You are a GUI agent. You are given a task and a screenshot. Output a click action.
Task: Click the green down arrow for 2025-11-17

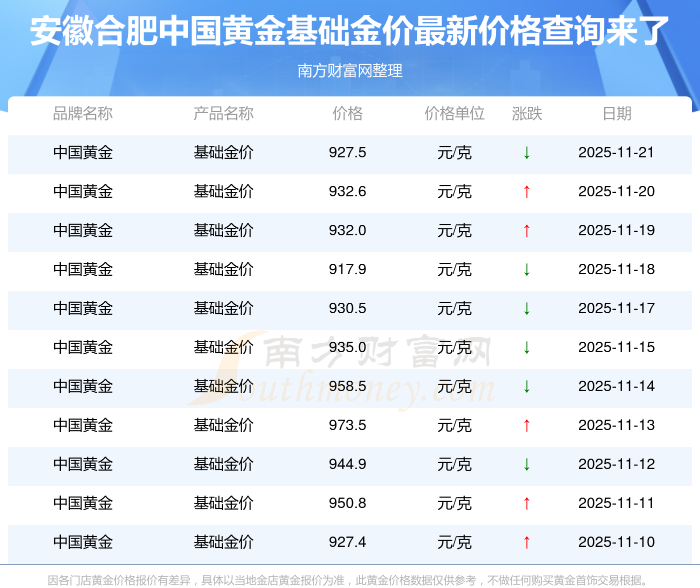tap(526, 308)
